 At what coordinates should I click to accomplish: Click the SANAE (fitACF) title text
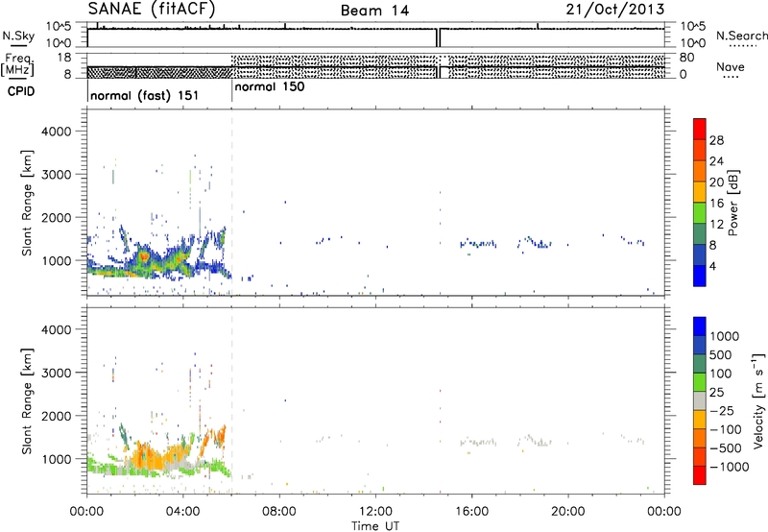point(152,9)
